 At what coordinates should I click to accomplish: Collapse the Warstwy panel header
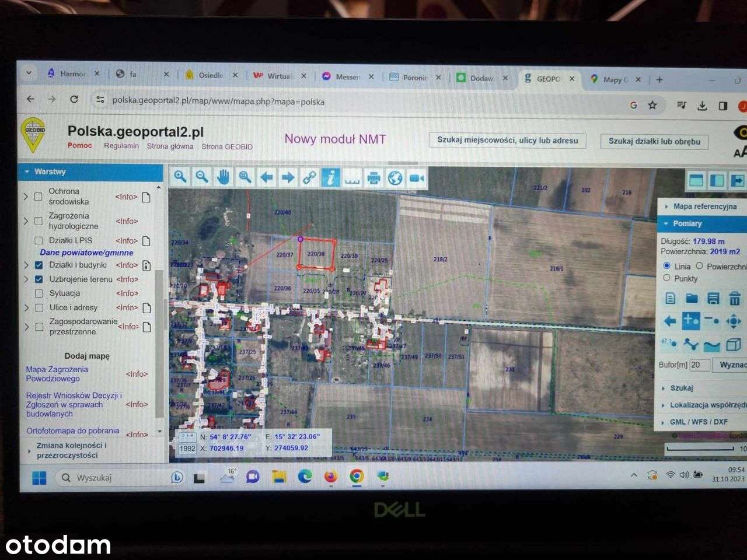coord(91,171)
